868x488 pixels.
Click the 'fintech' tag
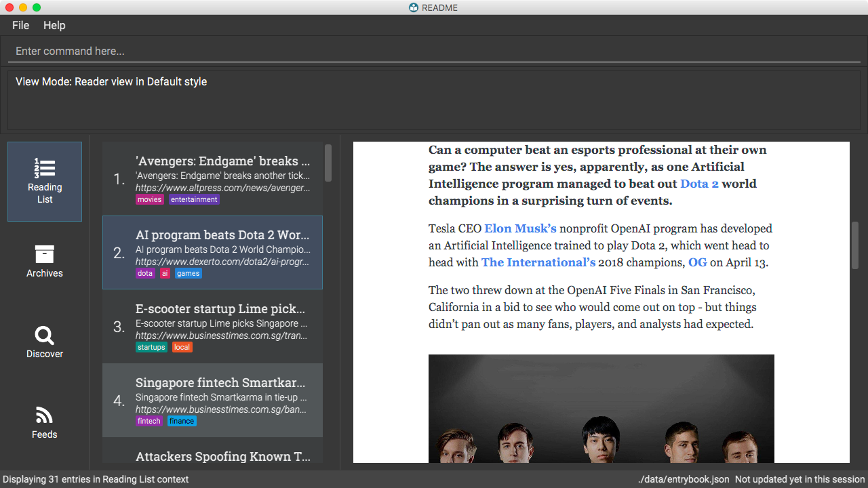tap(149, 421)
